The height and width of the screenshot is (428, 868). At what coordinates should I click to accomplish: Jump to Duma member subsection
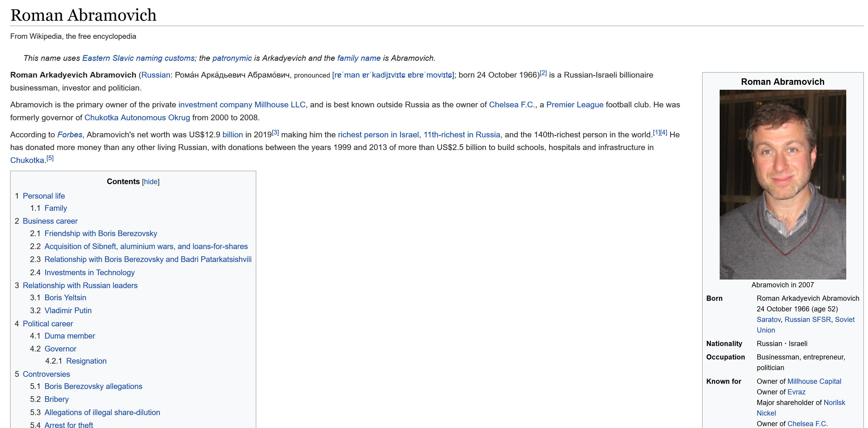tap(70, 336)
